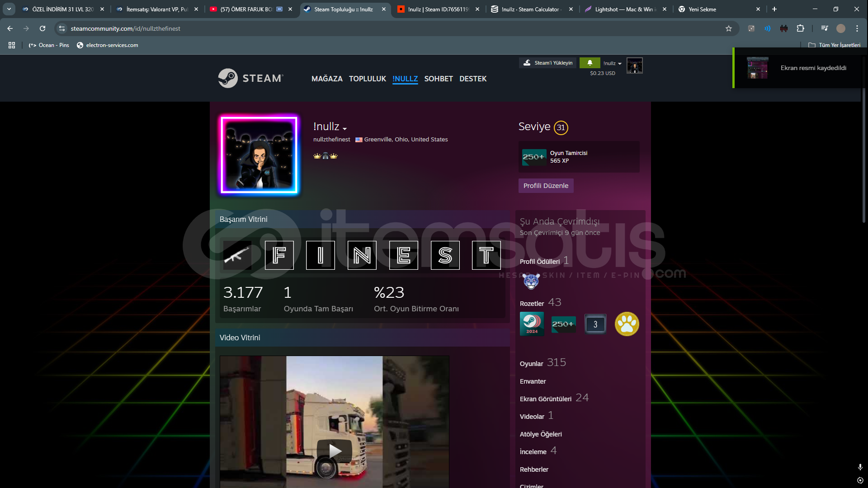This screenshot has height=488, width=868.
Task: Open the media control icon in toolbar
Action: click(x=825, y=28)
